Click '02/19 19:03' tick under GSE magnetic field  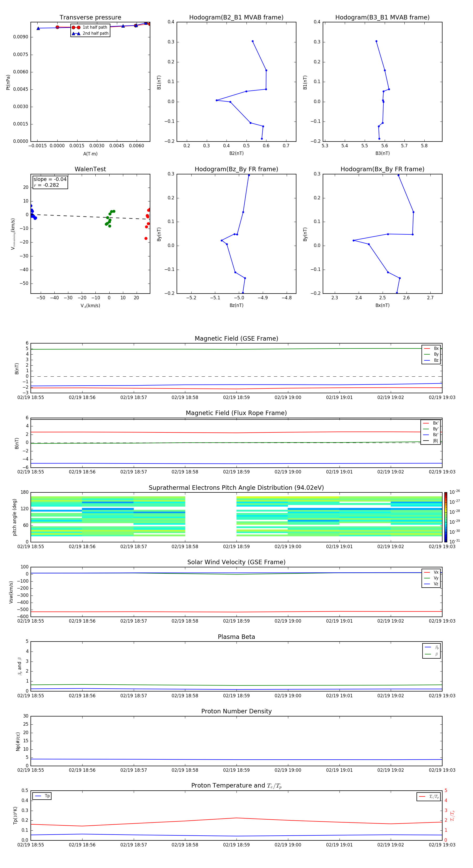442,398
